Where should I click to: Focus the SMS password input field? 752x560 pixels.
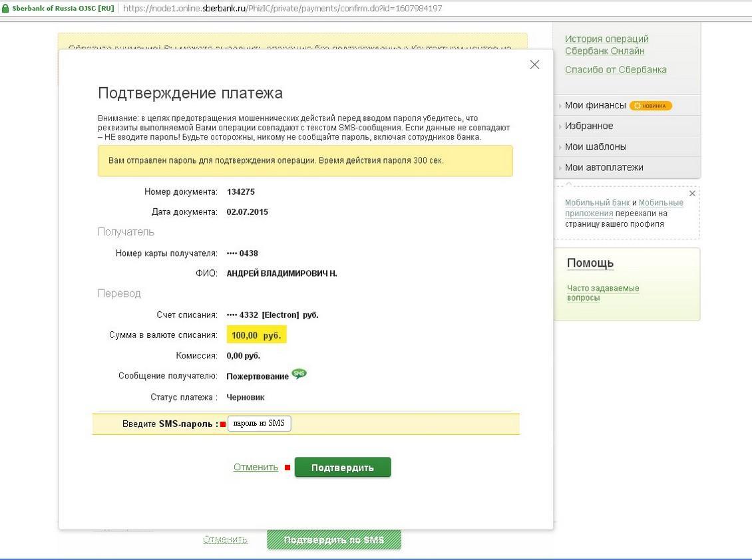[x=259, y=424]
